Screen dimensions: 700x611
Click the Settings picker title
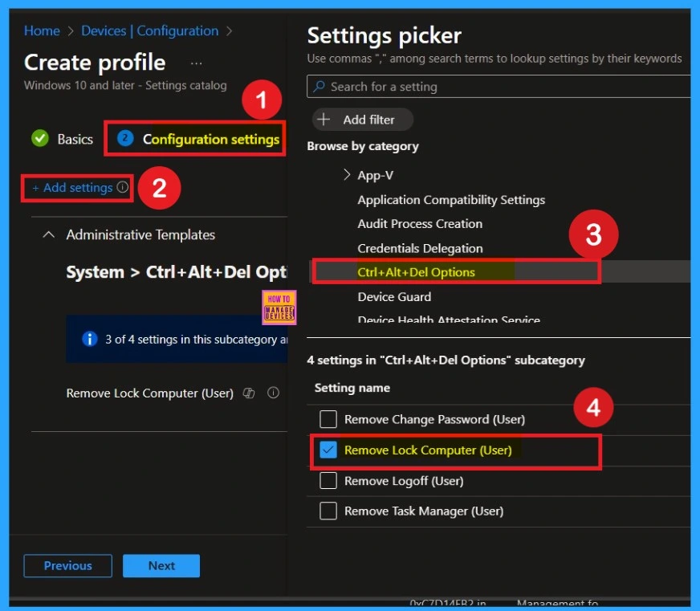pos(384,36)
